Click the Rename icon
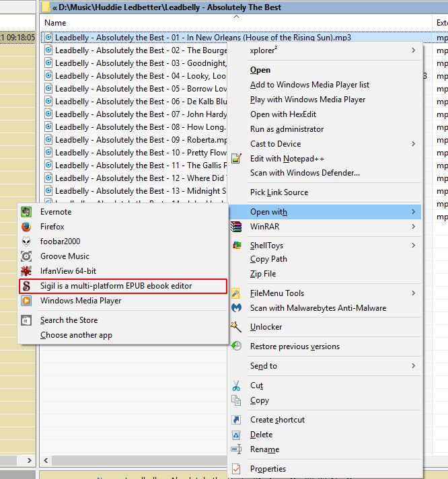 [236, 449]
